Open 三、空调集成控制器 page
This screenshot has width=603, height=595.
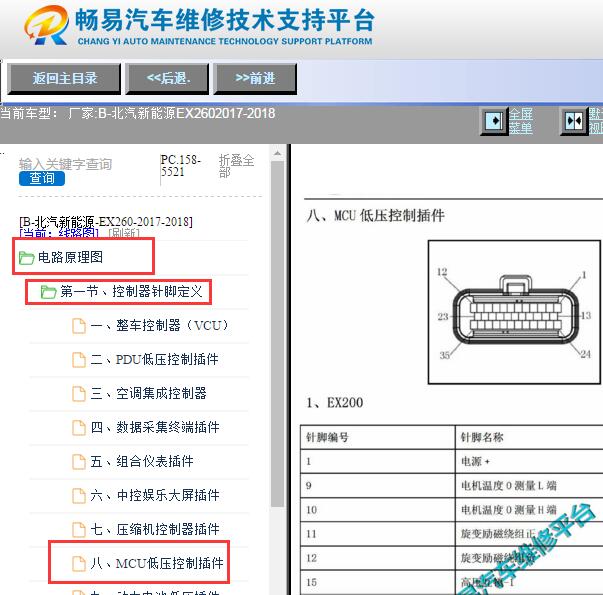(x=148, y=393)
